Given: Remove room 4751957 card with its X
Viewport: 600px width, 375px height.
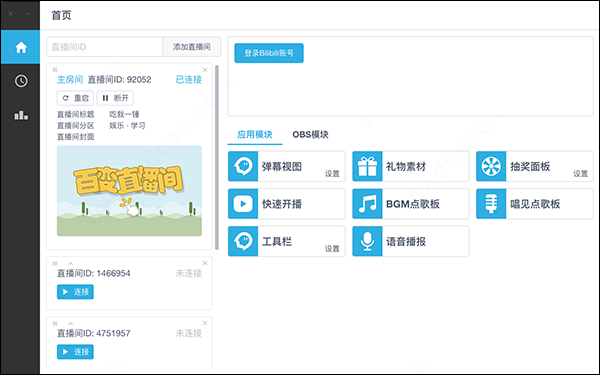Looking at the screenshot, I should (x=205, y=323).
